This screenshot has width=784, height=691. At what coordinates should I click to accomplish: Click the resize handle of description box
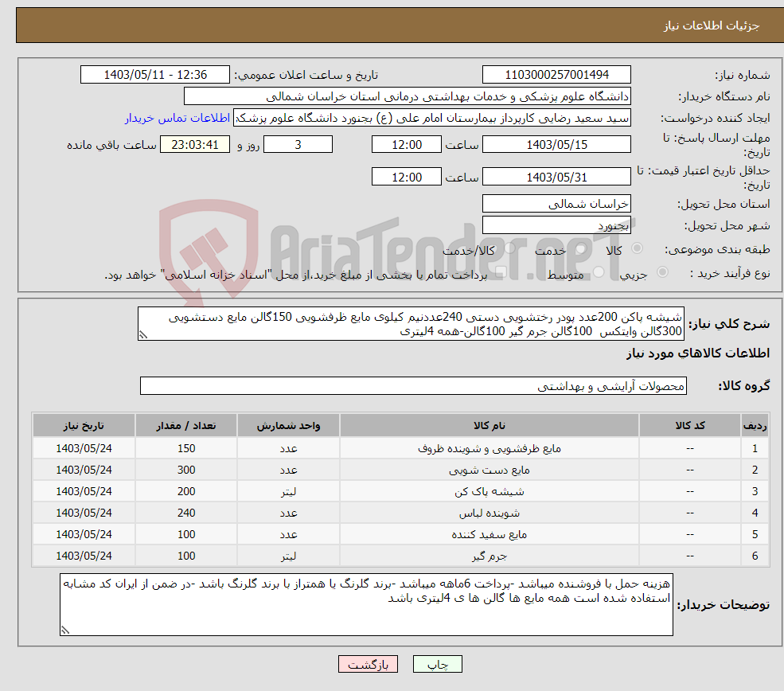143,335
